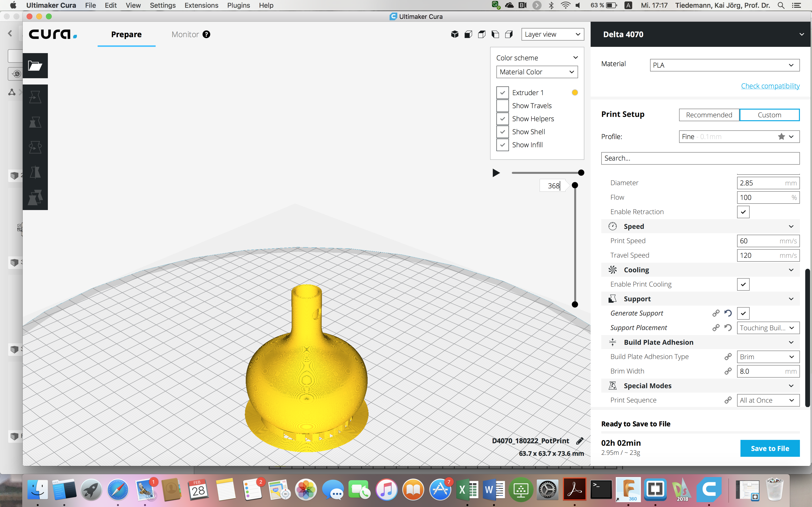The width and height of the screenshot is (812, 507).
Task: Click the Open File folder icon
Action: pos(35,65)
